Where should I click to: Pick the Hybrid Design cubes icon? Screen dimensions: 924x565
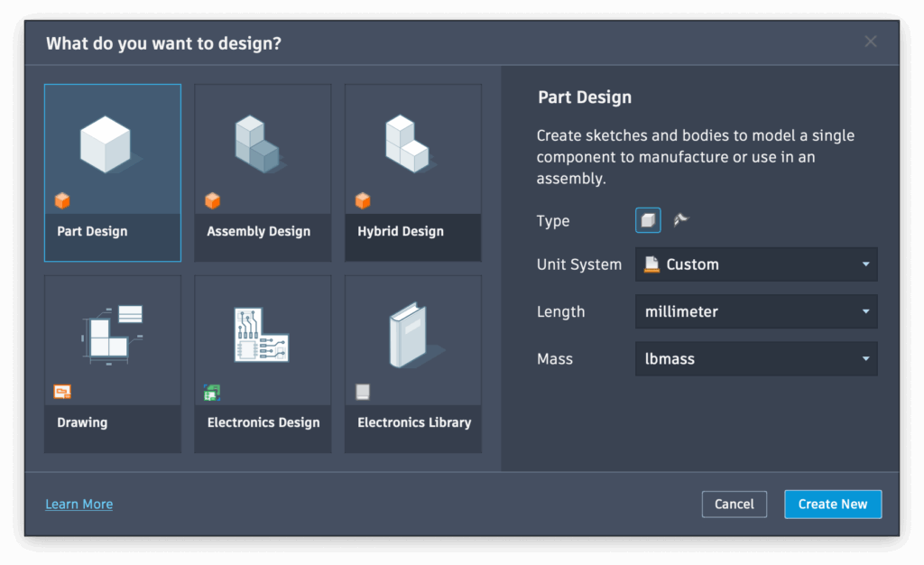click(407, 144)
